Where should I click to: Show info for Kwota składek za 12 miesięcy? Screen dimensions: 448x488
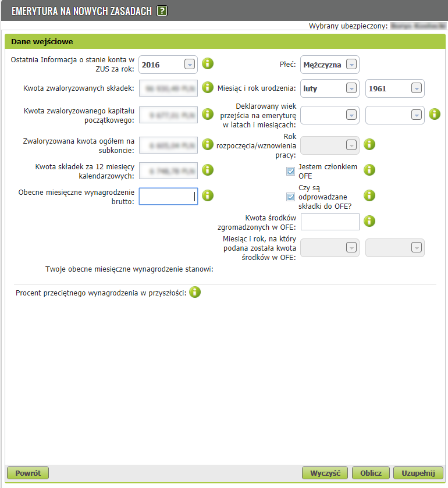208,170
